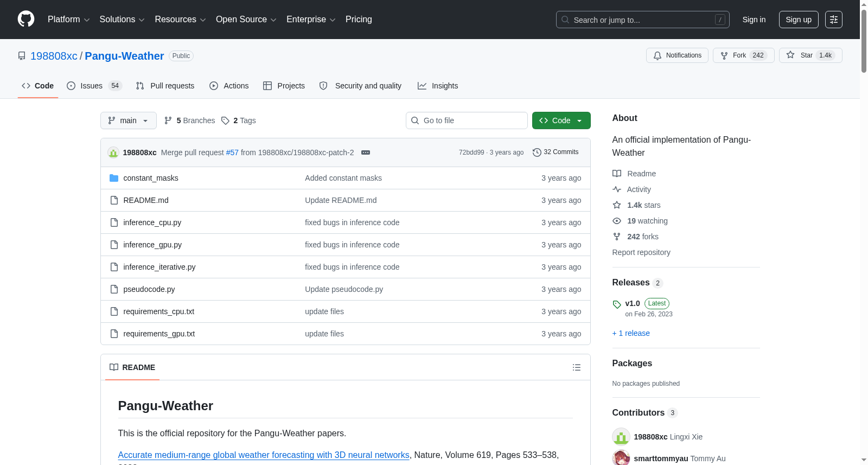Click the Report repository link
Screen dimensions: 868x465
pos(641,252)
